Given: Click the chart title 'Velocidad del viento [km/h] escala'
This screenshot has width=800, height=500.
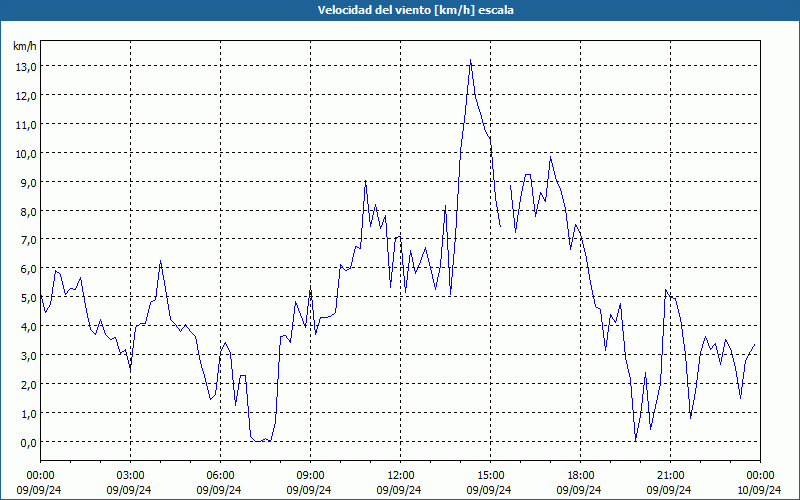Looking at the screenshot, I should tap(415, 10).
